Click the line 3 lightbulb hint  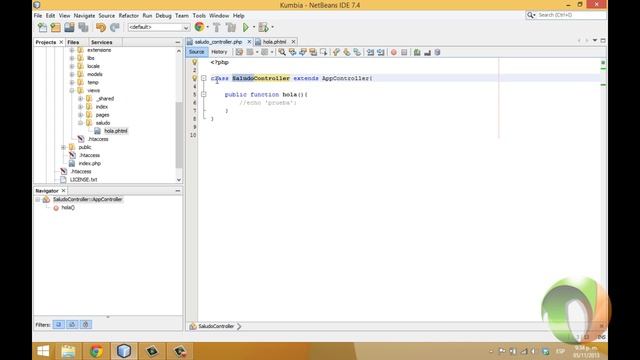click(195, 78)
